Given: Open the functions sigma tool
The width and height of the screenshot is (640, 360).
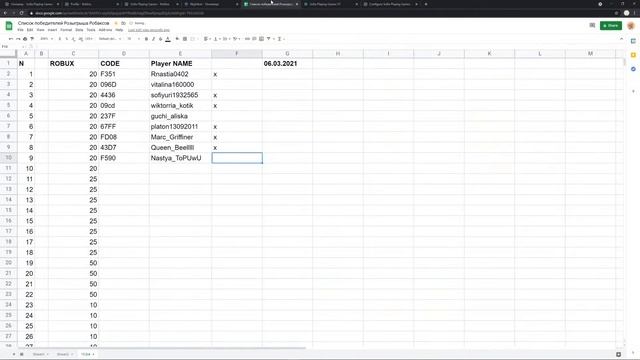Looking at the screenshot, I should [x=280, y=39].
